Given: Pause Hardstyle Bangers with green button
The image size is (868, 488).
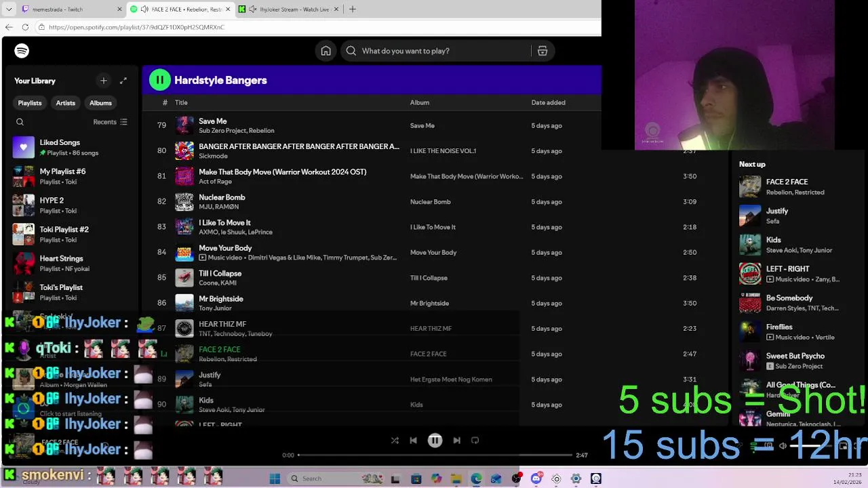Looking at the screenshot, I should point(159,80).
